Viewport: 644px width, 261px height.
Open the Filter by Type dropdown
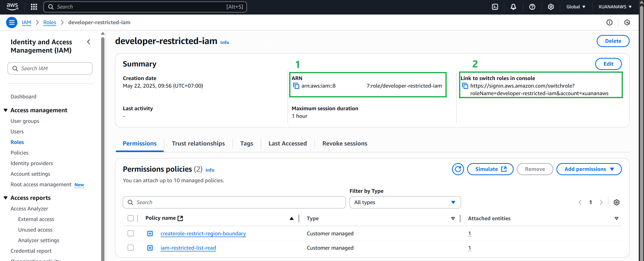405,202
